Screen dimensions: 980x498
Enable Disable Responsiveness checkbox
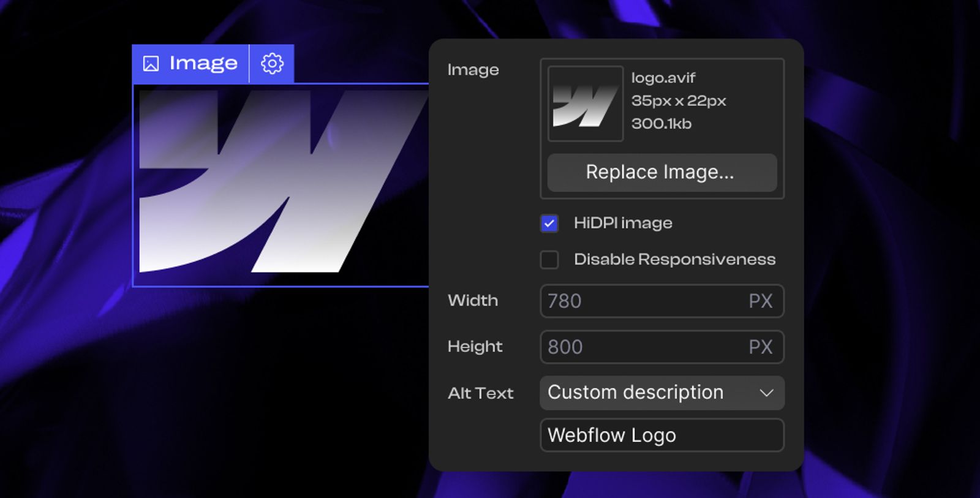[x=549, y=260]
